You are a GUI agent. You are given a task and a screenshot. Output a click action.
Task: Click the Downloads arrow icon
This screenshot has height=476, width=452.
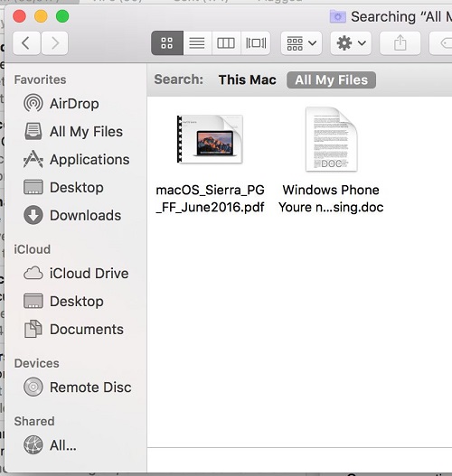tap(33, 215)
